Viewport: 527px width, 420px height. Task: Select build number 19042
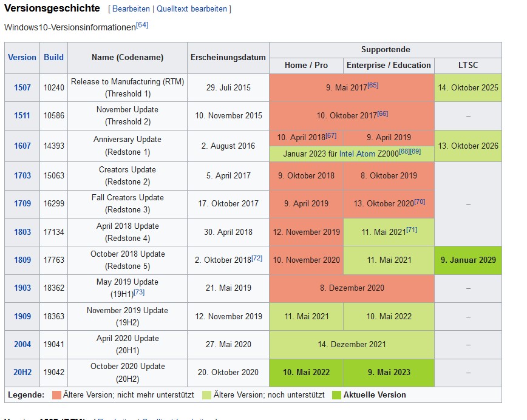tap(54, 372)
